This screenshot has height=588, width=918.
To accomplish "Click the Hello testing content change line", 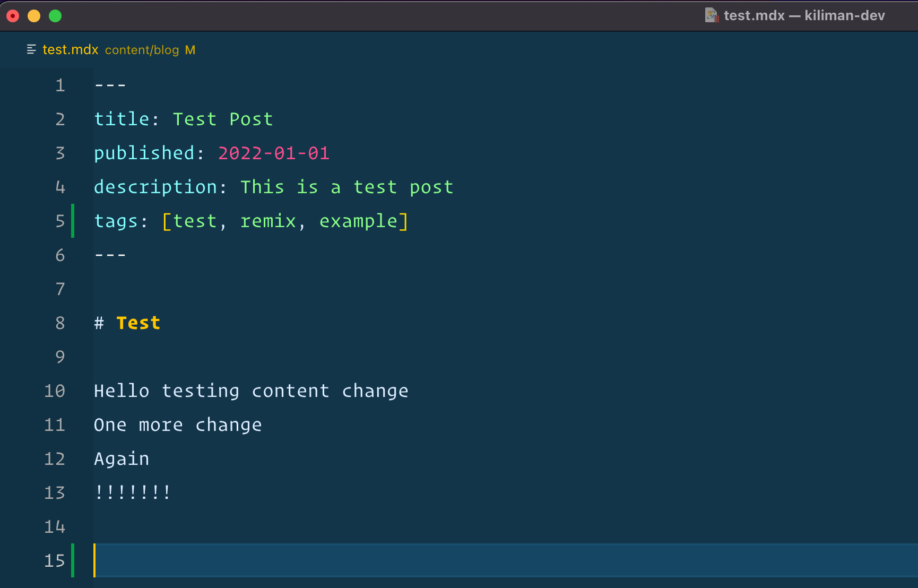I will point(251,391).
